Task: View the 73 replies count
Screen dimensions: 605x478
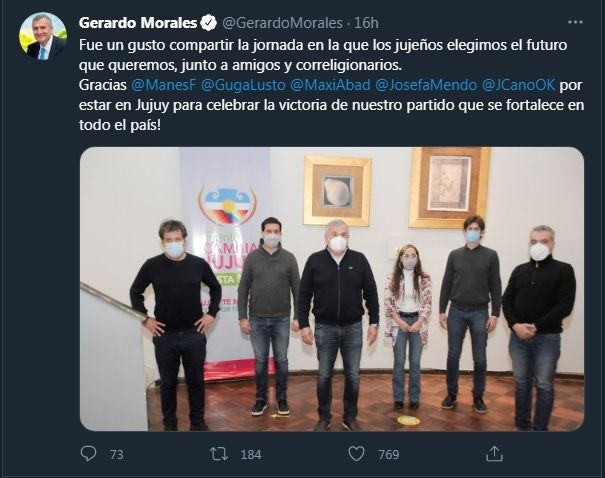Action: [117, 454]
